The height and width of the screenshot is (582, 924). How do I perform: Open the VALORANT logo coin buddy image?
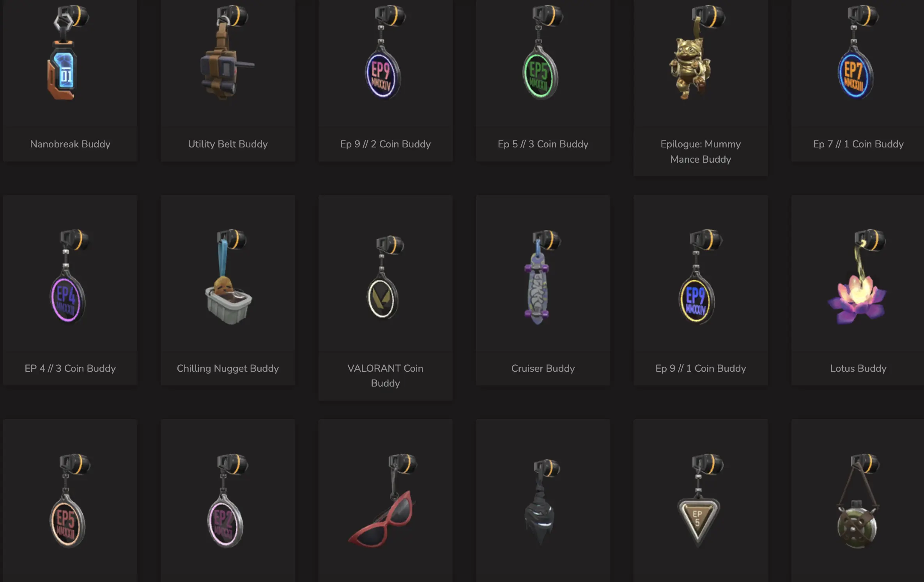pos(385,278)
